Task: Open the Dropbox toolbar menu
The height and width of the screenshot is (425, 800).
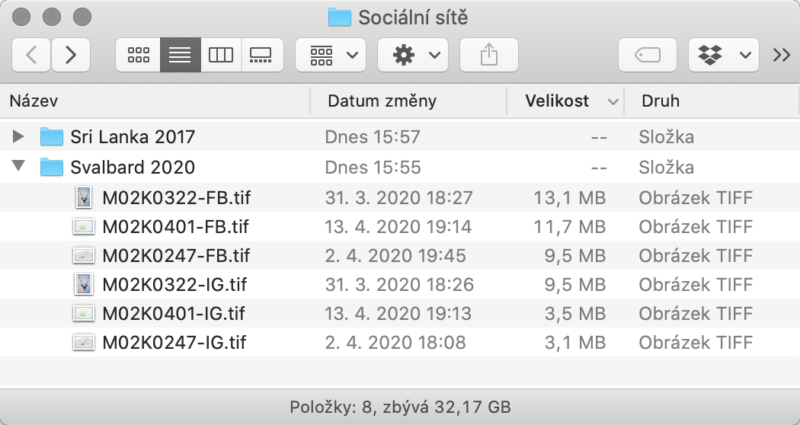Action: pos(723,55)
